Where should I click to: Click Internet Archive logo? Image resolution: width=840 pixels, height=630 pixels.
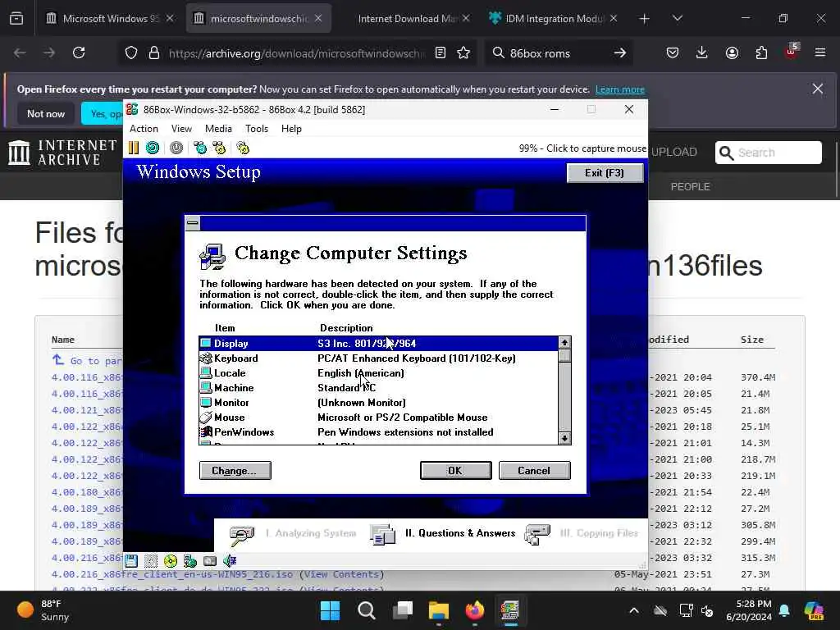[62, 153]
